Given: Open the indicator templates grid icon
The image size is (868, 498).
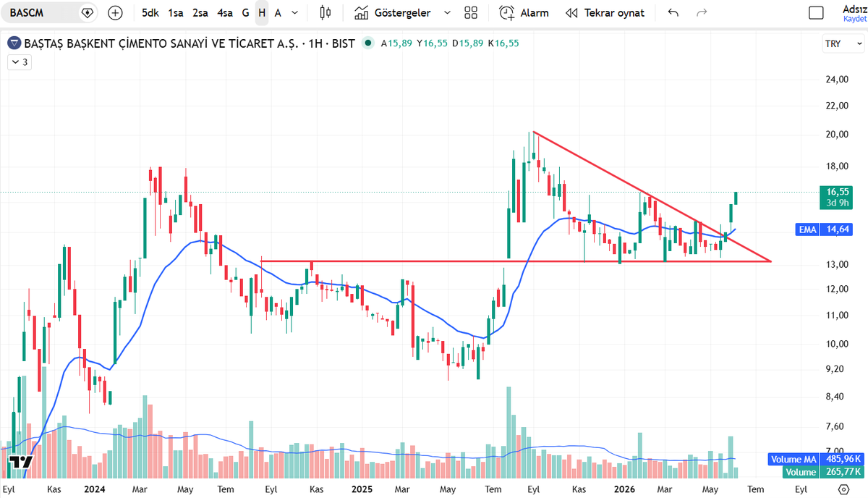Looking at the screenshot, I should [471, 13].
